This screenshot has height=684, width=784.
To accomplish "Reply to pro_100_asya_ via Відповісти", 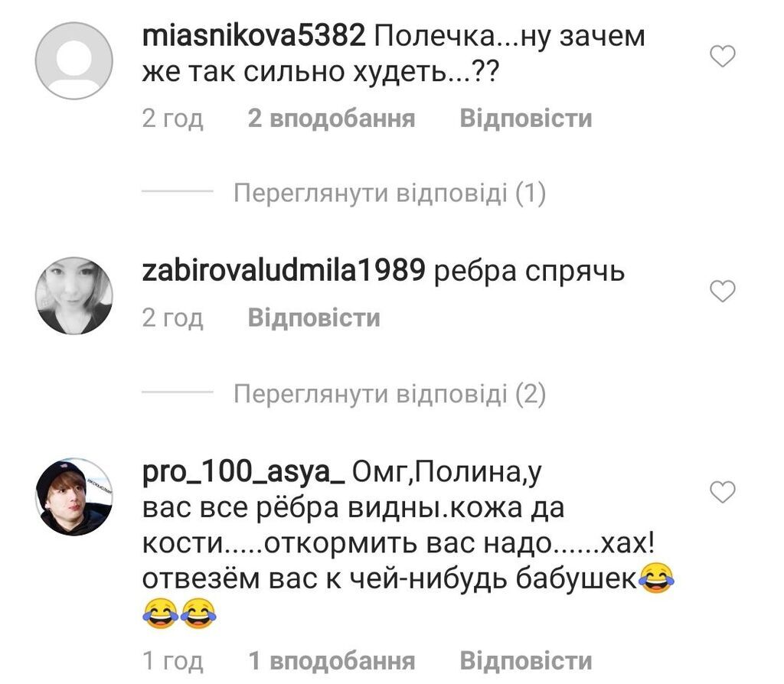I will click(525, 660).
